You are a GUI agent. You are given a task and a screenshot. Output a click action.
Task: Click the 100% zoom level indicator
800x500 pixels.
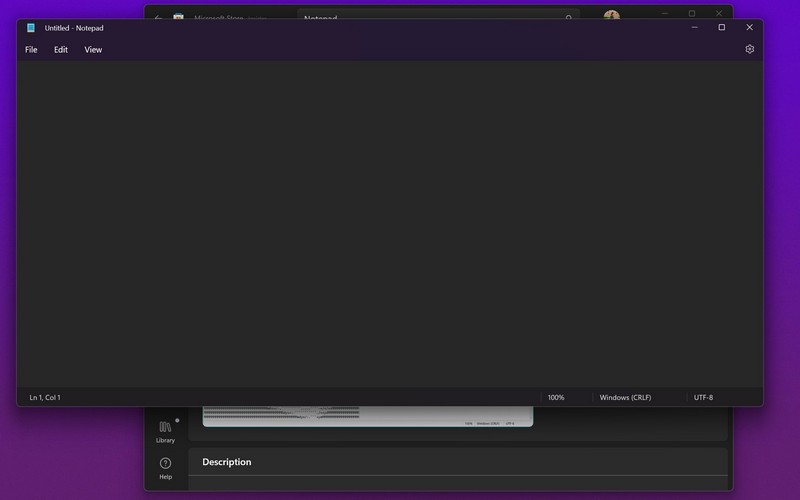[x=556, y=398]
